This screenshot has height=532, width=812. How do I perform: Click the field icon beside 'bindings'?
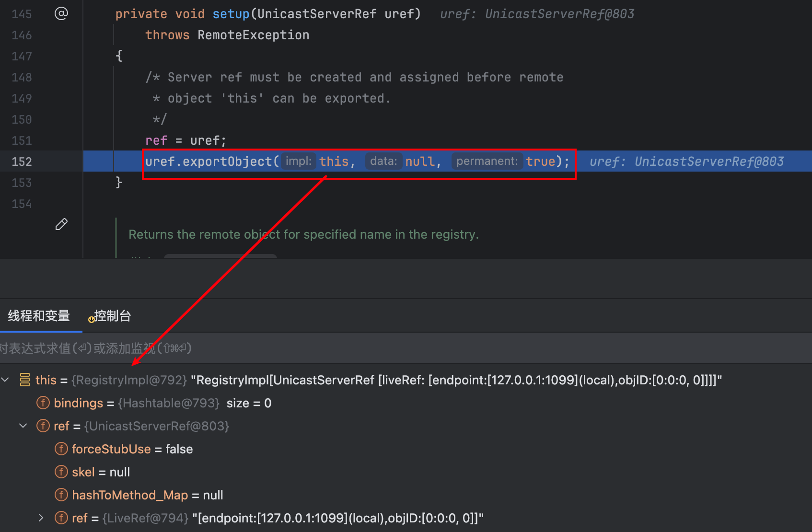[43, 403]
